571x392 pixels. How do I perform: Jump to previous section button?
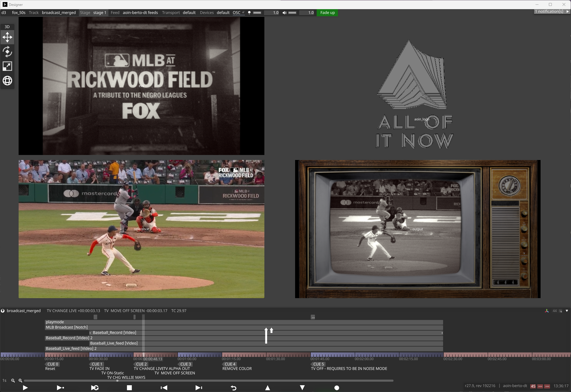point(164,388)
